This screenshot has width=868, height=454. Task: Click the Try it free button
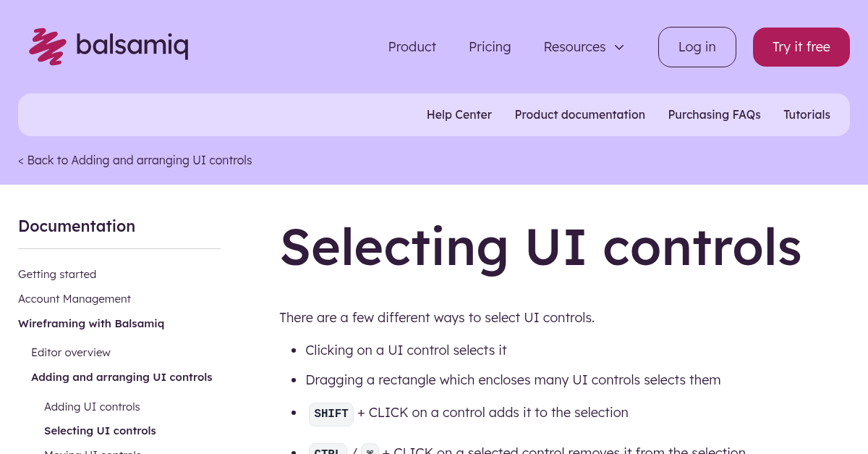pyautogui.click(x=801, y=46)
